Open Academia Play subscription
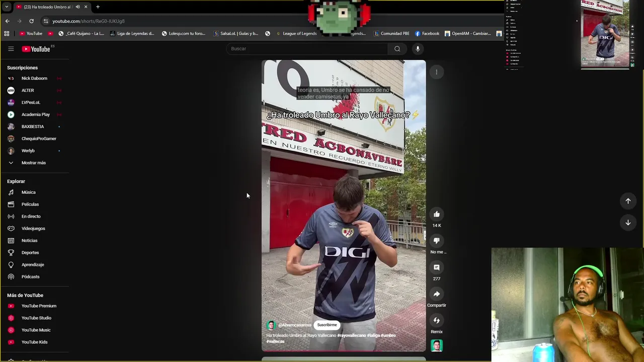Viewport: 644px width, 362px height. click(34, 115)
